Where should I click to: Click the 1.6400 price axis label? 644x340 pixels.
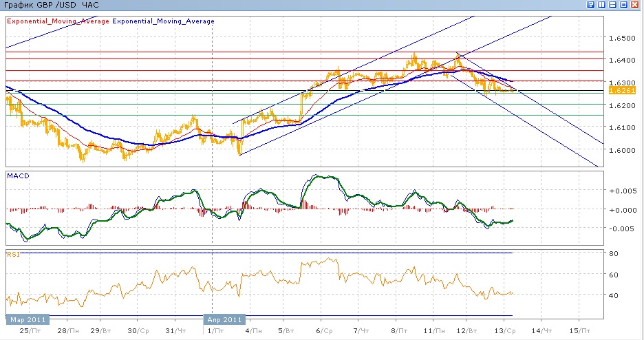pyautogui.click(x=621, y=61)
